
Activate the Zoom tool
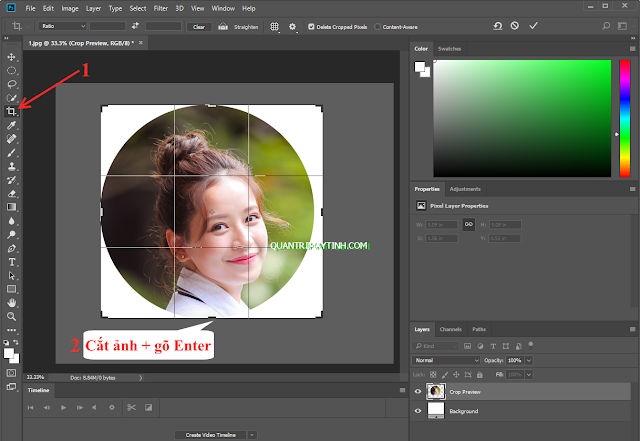[x=12, y=316]
